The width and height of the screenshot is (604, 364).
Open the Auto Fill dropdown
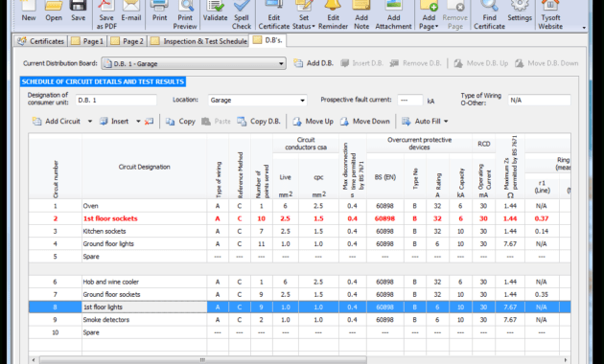coord(425,122)
